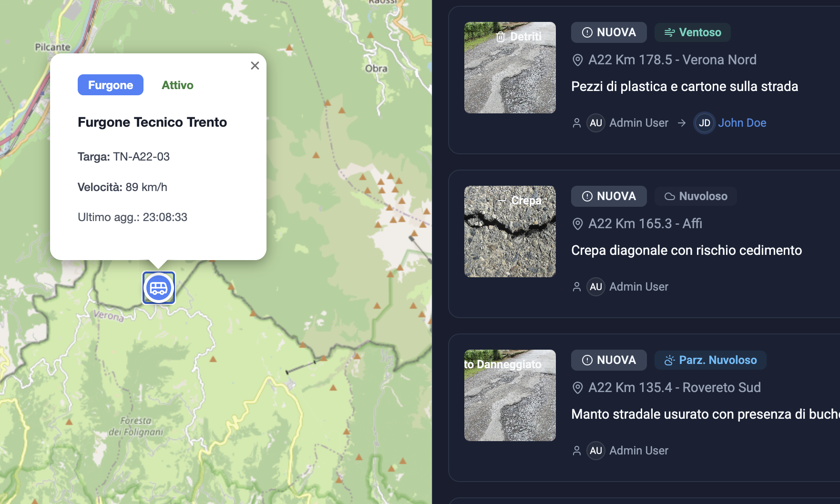Close the Furgone Tecnico Trento popup
This screenshot has height=504, width=840.
[255, 66]
